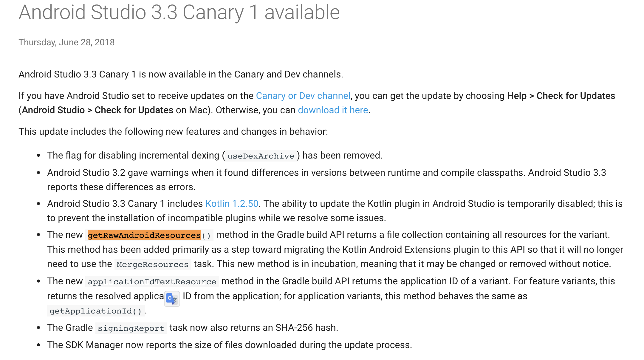
Task: Click the page title Android Studio 3.3 Canary 1 available
Action: pyautogui.click(x=179, y=13)
